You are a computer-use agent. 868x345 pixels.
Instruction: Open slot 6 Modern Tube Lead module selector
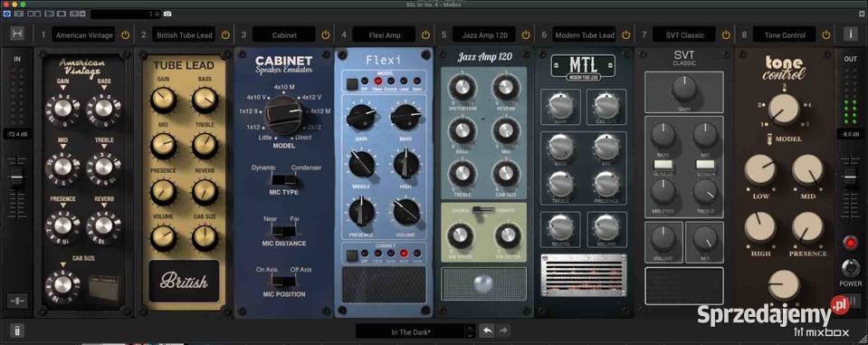coord(585,35)
